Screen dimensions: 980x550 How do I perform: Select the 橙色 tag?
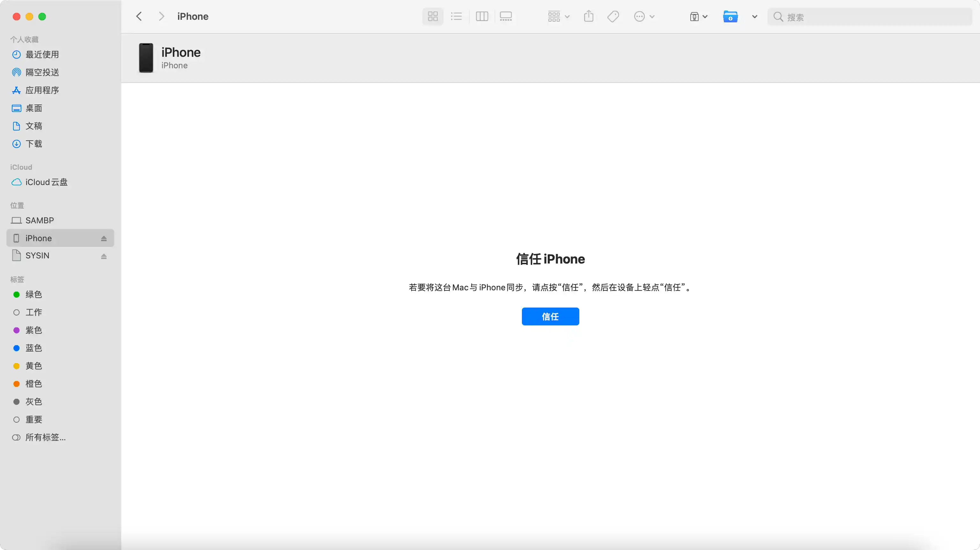pyautogui.click(x=60, y=384)
